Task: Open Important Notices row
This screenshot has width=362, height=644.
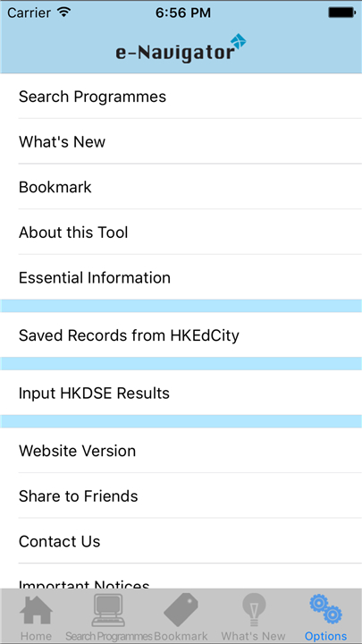Action: click(x=181, y=577)
